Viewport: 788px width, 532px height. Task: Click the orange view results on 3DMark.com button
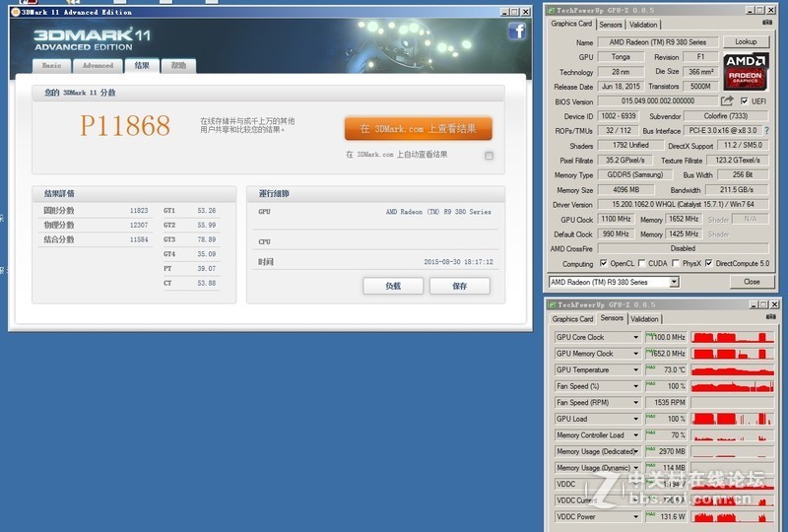pos(418,129)
